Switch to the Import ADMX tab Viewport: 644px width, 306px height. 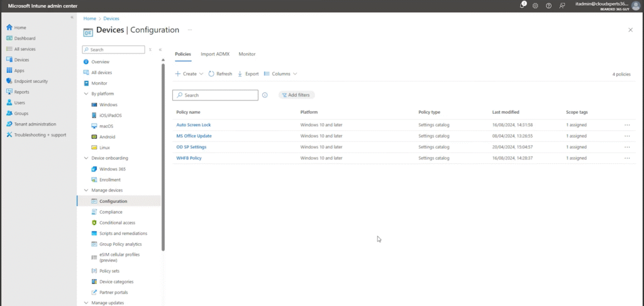[215, 54]
